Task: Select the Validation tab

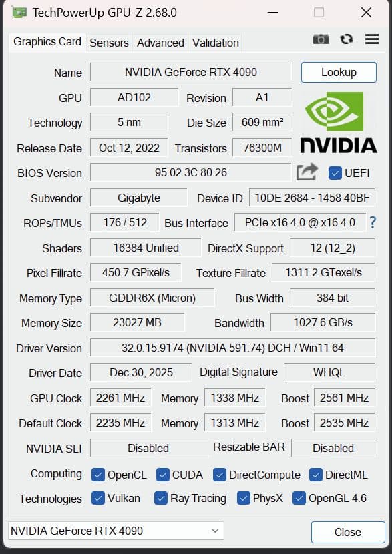Action: [x=215, y=43]
